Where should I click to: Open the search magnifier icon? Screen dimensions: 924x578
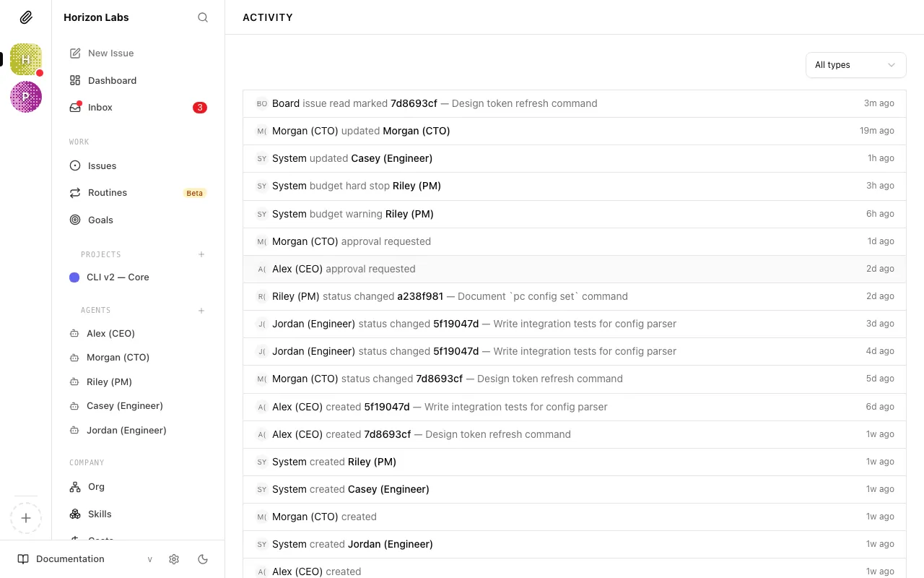pos(203,17)
